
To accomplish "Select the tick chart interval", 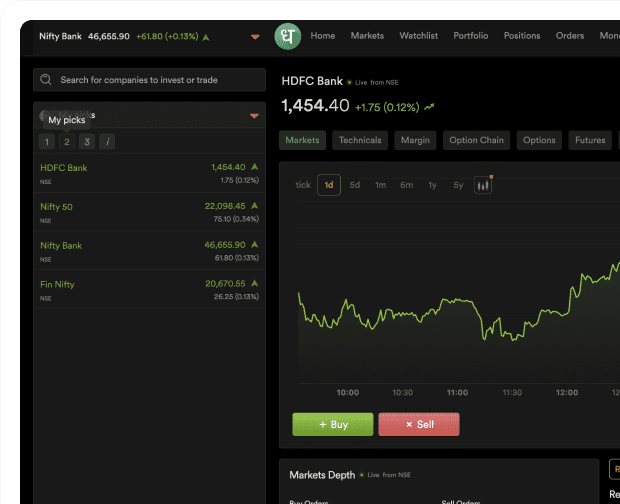I will (x=303, y=185).
